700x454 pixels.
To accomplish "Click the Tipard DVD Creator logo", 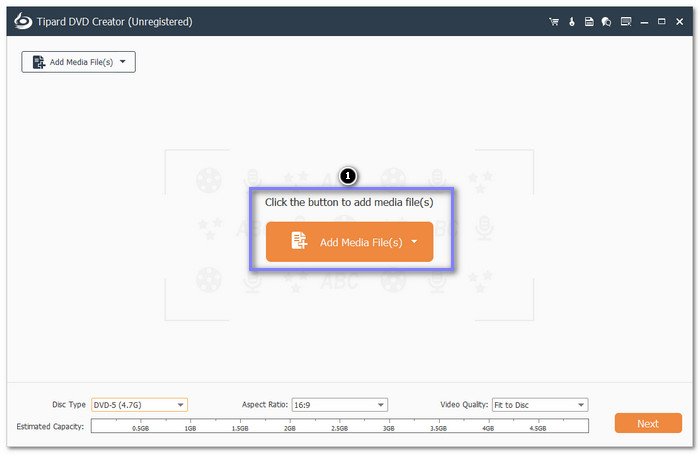I will (x=23, y=21).
